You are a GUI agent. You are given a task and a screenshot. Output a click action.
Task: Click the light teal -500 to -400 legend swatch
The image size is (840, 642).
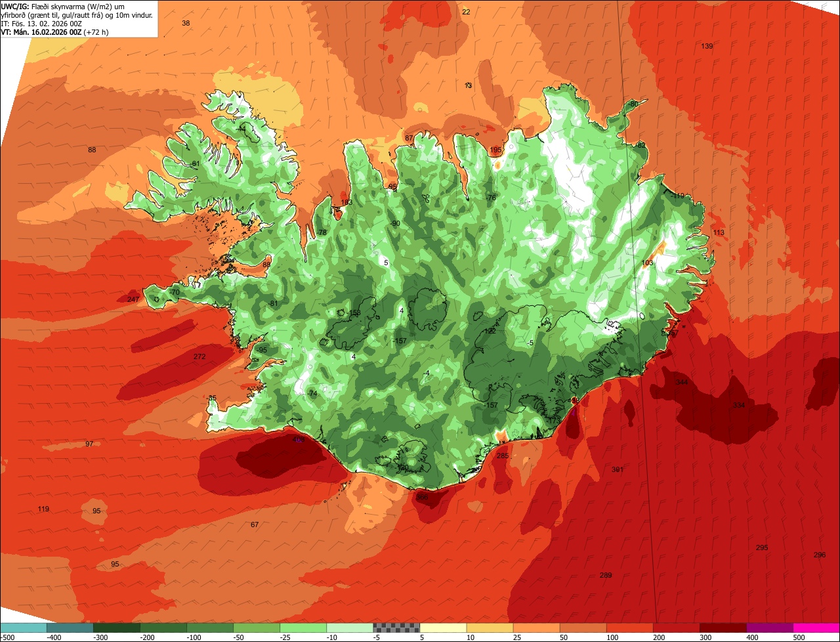pos(24,627)
